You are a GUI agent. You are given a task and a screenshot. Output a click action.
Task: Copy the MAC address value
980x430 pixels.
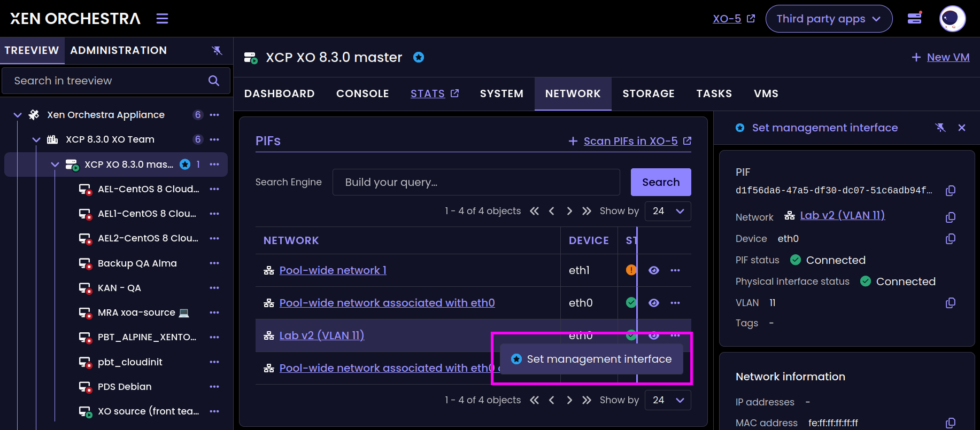tap(951, 423)
